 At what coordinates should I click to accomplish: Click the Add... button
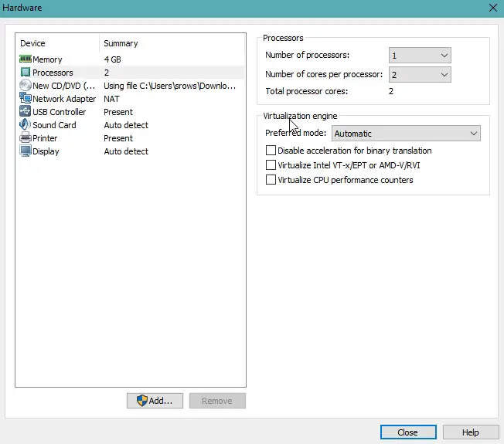coord(155,401)
